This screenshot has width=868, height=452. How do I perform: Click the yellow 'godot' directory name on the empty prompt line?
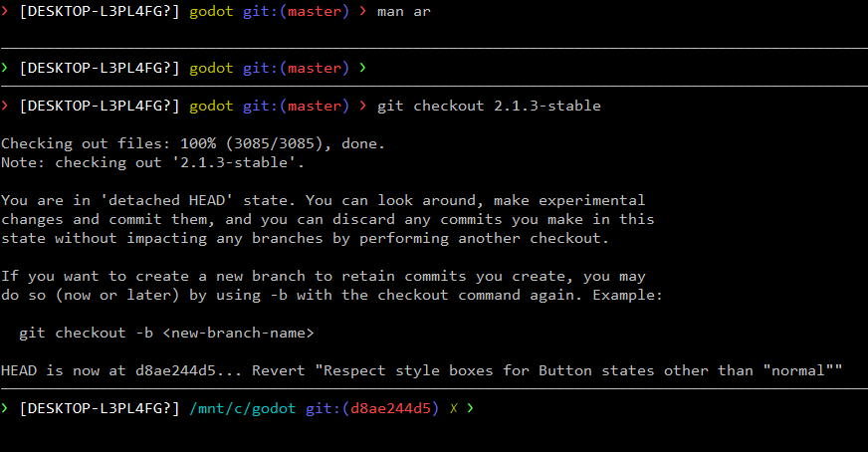(211, 68)
